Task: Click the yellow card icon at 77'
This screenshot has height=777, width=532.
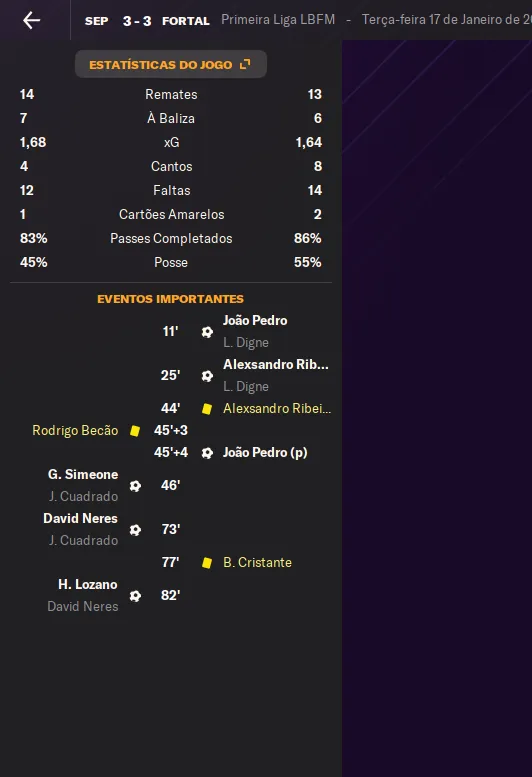Action: (x=207, y=562)
